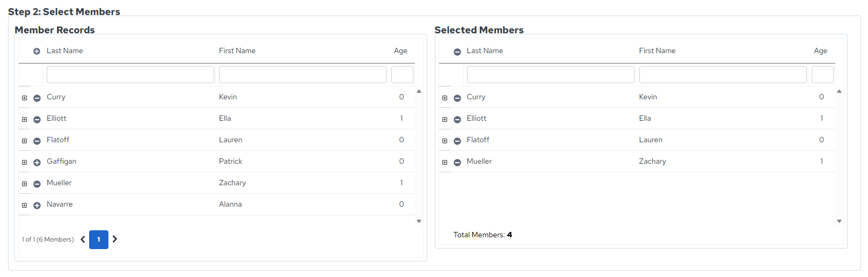The width and height of the screenshot is (868, 277).
Task: Focus First Name filter in Selected Members
Action: tap(723, 75)
